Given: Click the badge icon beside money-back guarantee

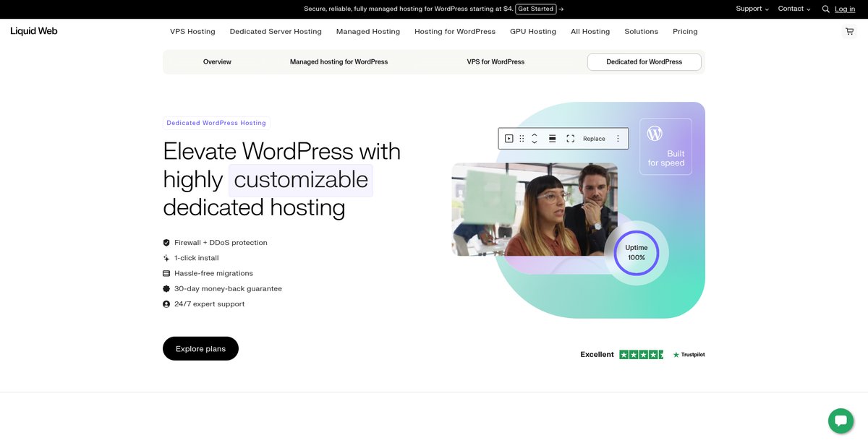Looking at the screenshot, I should pyautogui.click(x=166, y=289).
